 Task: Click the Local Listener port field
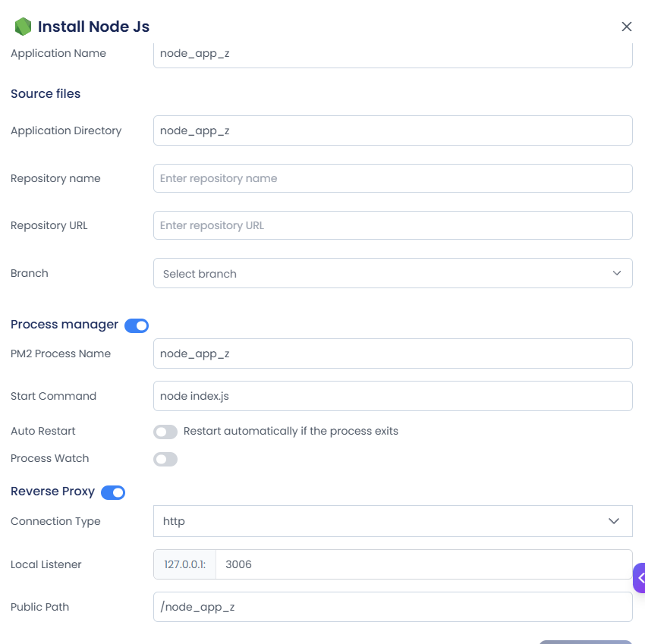click(x=423, y=564)
